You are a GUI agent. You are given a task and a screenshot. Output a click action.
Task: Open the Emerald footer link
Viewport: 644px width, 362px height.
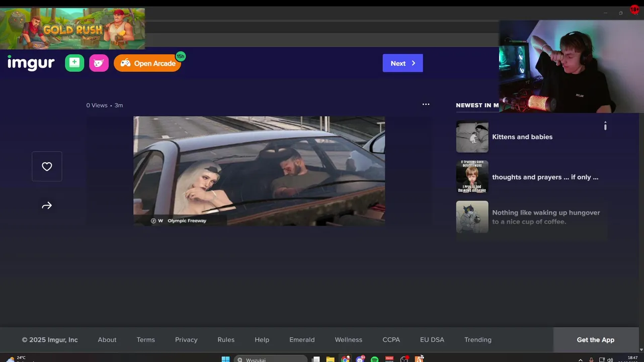pyautogui.click(x=302, y=340)
